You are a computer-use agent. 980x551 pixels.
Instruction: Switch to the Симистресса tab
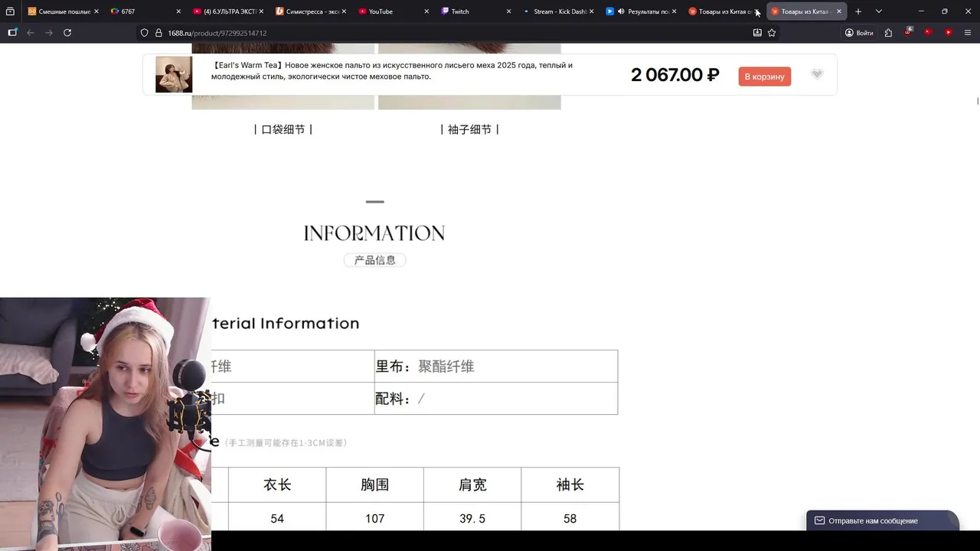click(x=311, y=11)
